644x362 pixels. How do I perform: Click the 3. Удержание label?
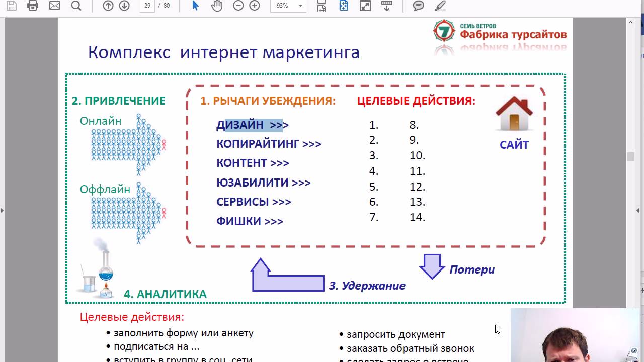click(x=367, y=286)
